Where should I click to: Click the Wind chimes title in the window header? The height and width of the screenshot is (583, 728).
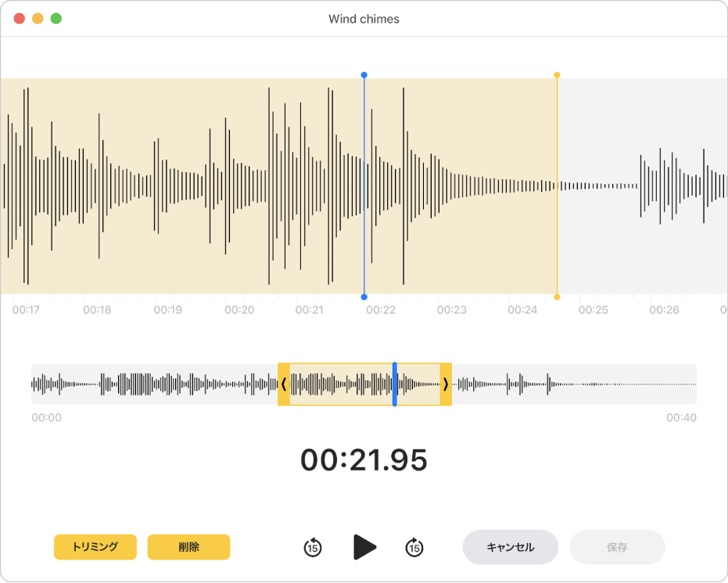point(364,19)
